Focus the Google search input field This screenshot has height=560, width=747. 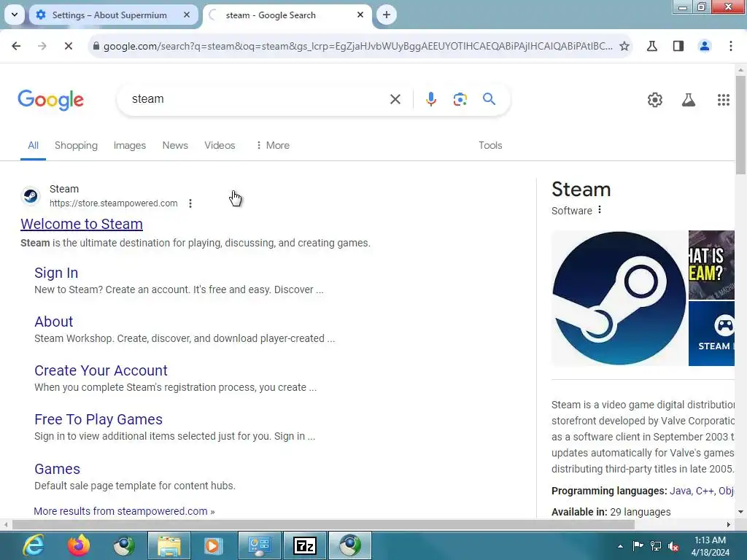click(x=258, y=99)
